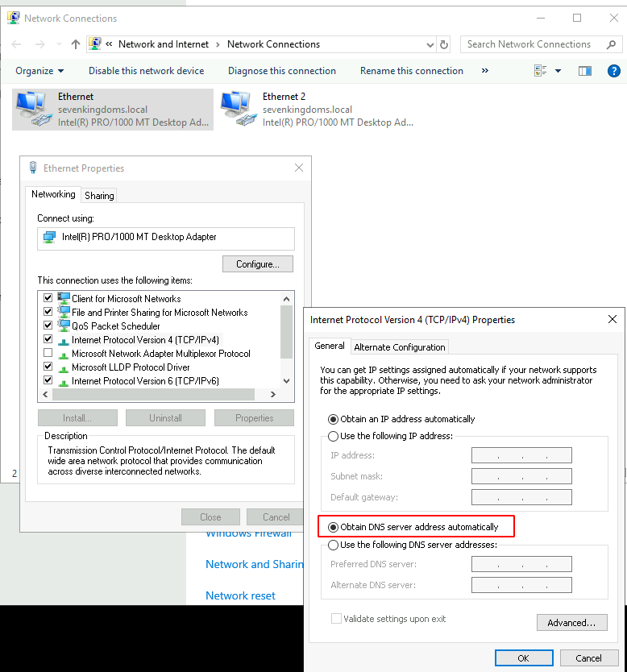The height and width of the screenshot is (672, 627).
Task: Click the QoS Packet Scheduler item icon
Action: pyautogui.click(x=64, y=326)
